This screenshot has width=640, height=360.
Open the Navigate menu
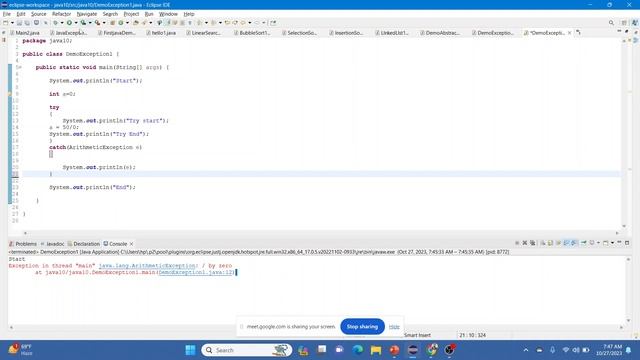point(87,14)
